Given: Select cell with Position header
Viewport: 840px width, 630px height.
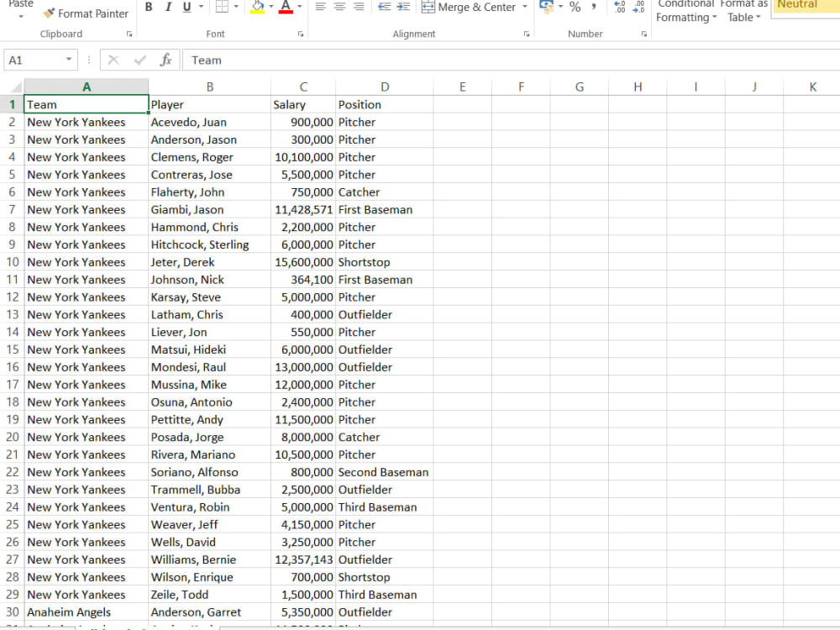Looking at the screenshot, I should point(385,104).
